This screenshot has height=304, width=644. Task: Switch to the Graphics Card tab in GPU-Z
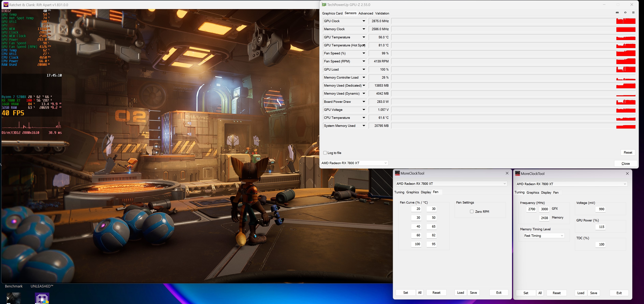coord(332,13)
